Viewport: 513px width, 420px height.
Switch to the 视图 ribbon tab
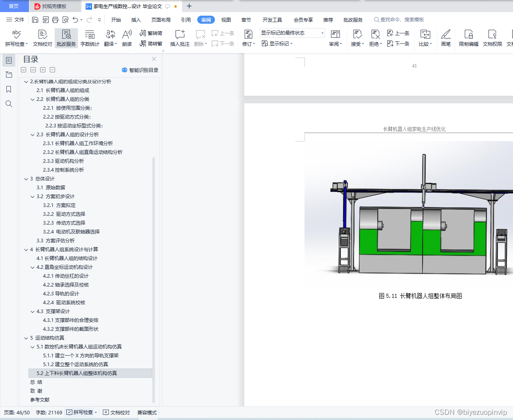[x=226, y=20]
